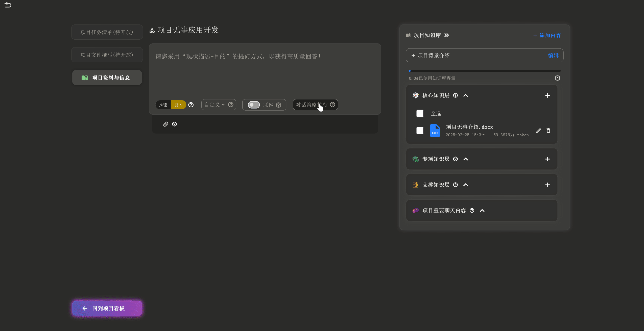Click help icon beside 对话策略执行
This screenshot has height=331, width=644.
(332, 105)
